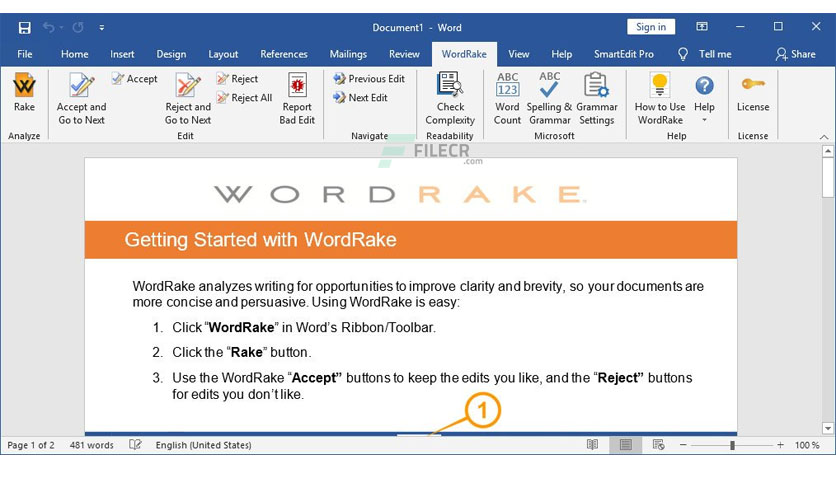This screenshot has height=484, width=836.
Task: Open the Help ribbon tab
Action: point(561,54)
